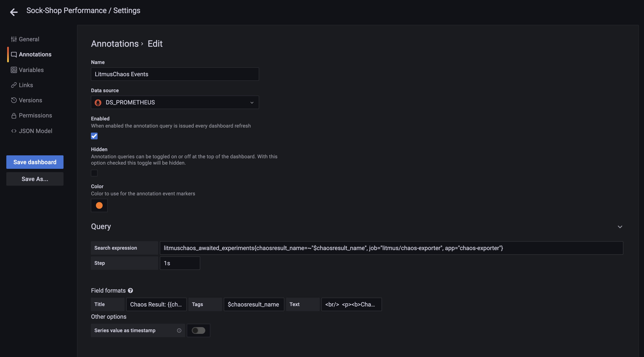Click the back arrow icon

point(14,12)
